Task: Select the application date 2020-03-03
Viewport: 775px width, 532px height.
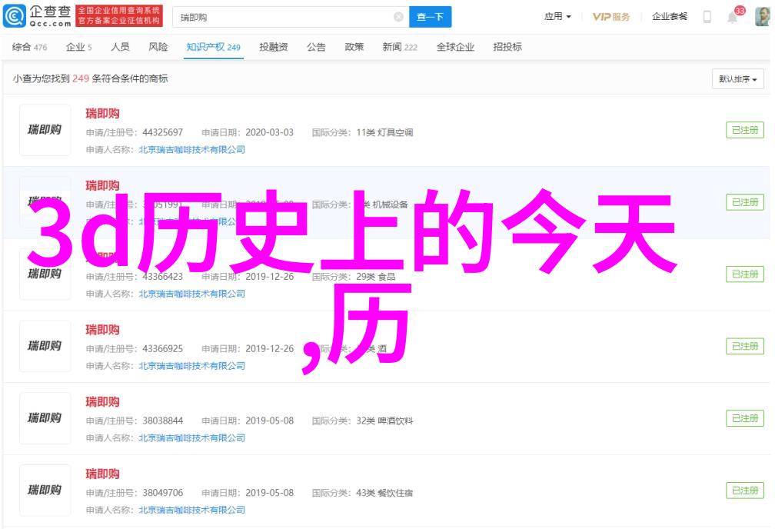Action: point(269,132)
